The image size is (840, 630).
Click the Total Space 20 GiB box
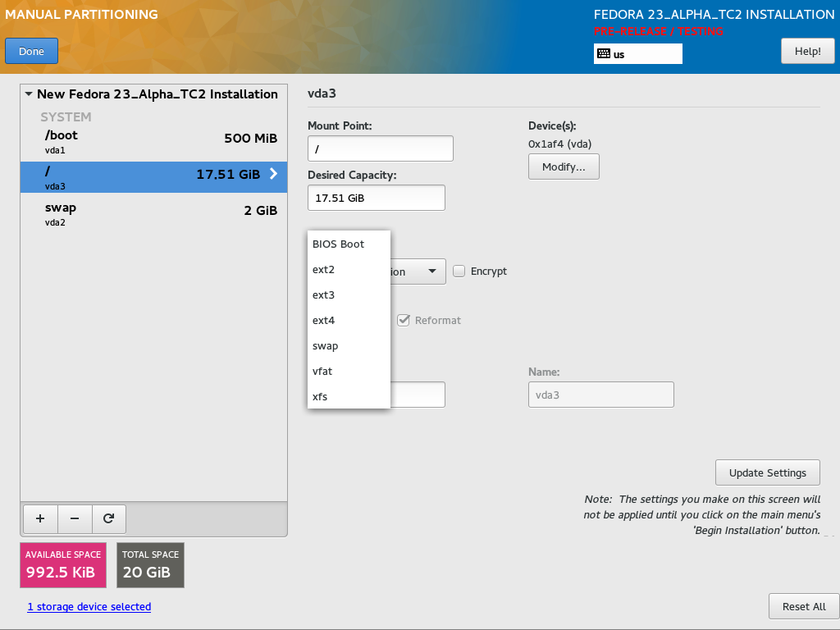pyautogui.click(x=151, y=565)
